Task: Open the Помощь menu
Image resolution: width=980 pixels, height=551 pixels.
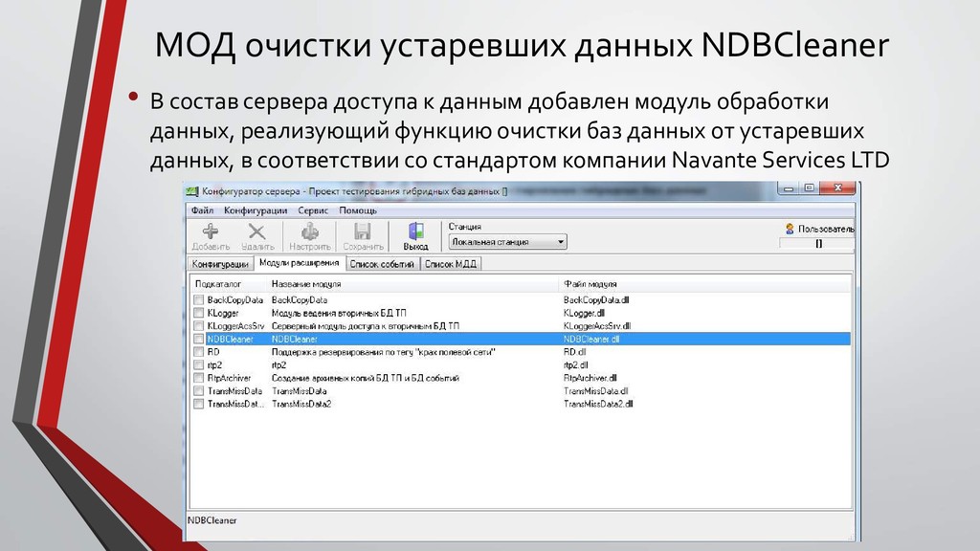Action: [358, 210]
